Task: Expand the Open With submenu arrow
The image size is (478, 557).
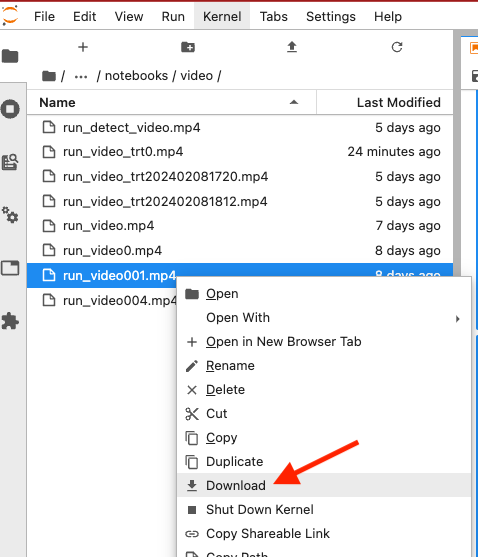Action: [x=458, y=319]
